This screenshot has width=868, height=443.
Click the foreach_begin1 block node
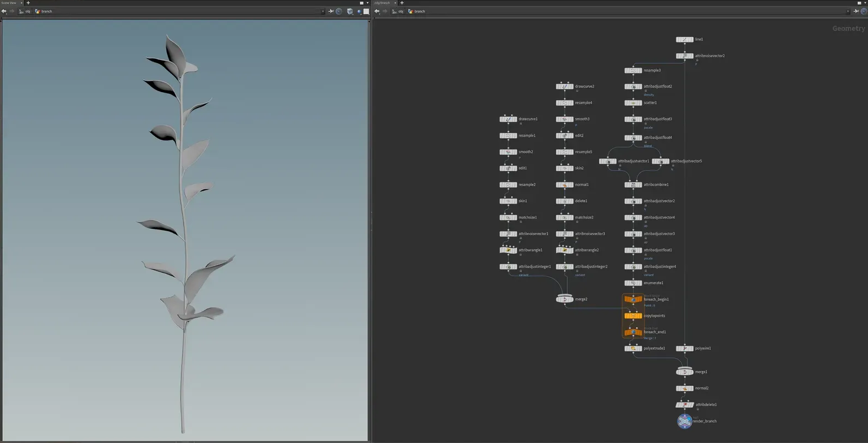[633, 300]
